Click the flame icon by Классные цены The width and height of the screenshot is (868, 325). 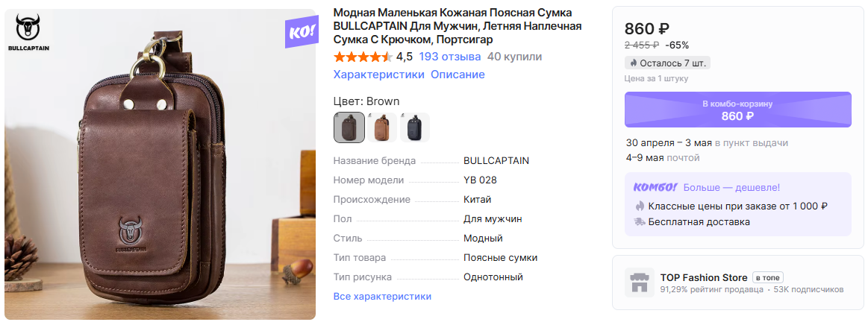(x=640, y=206)
